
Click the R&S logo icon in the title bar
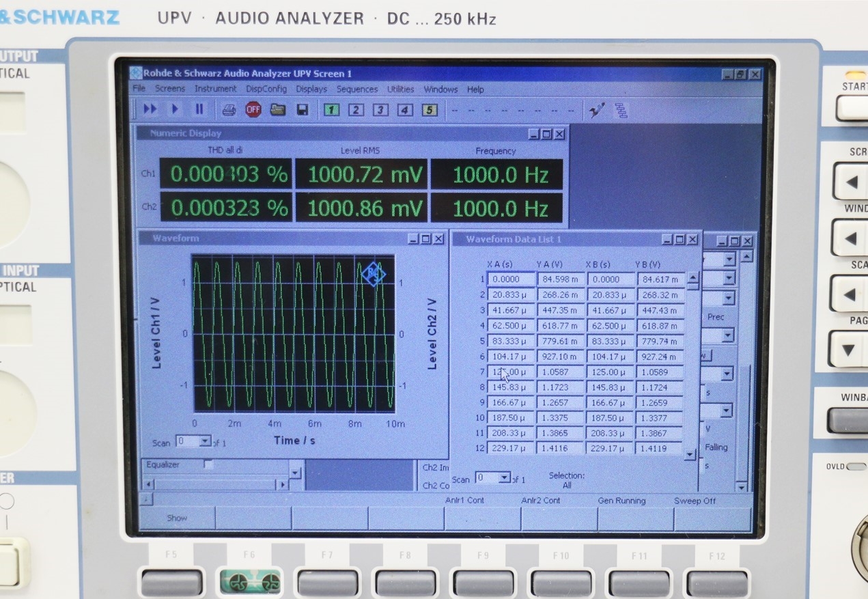pyautogui.click(x=136, y=73)
